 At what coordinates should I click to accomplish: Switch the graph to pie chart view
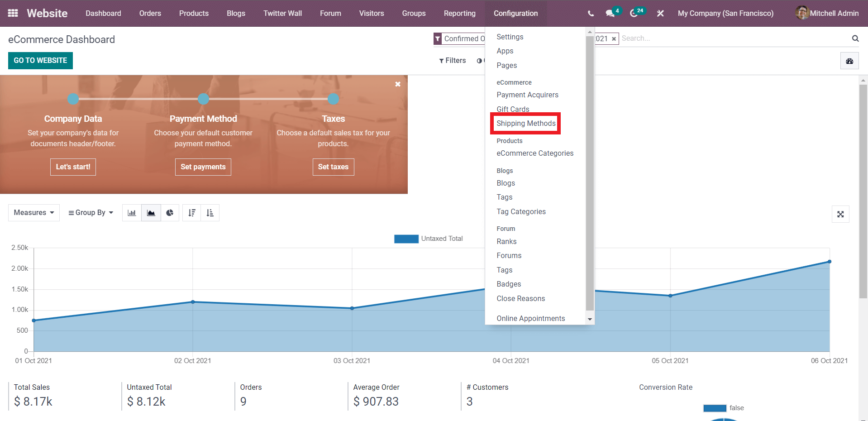170,213
